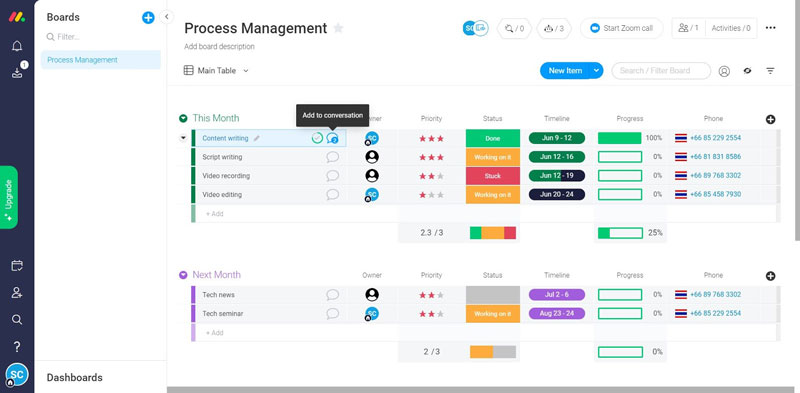This screenshot has height=393, width=800.
Task: Click the Upgrade button
Action: [x=9, y=197]
